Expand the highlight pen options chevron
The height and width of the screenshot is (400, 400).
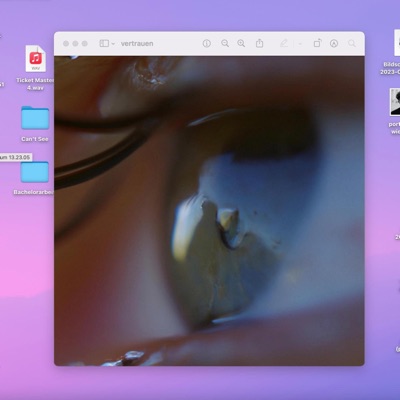[300, 44]
